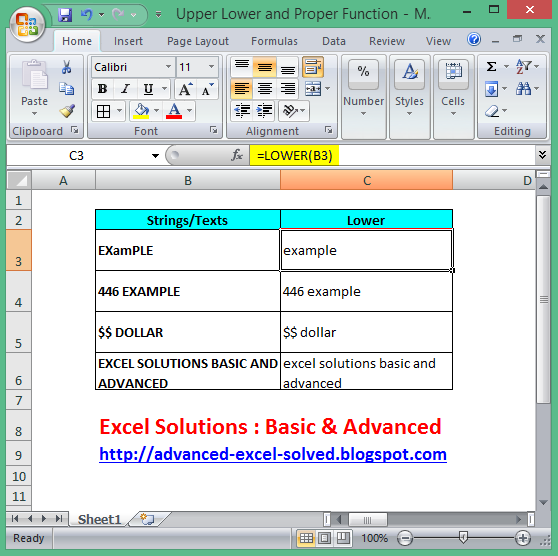Align text left in cell
558x556 pixels.
point(242,89)
